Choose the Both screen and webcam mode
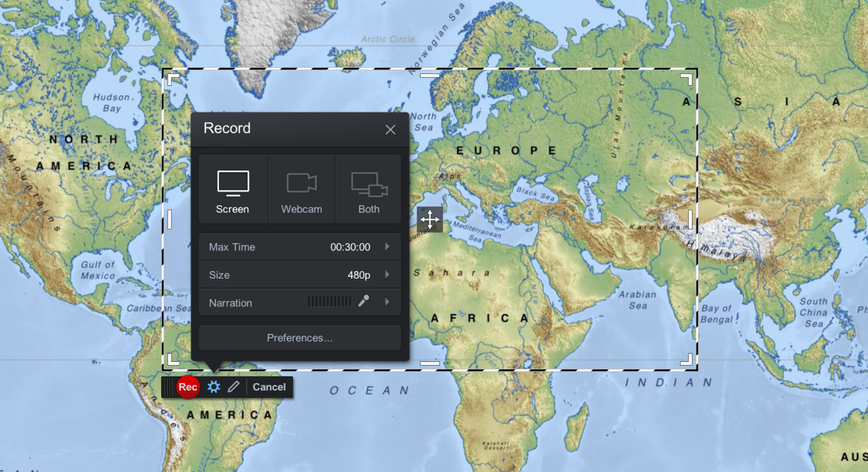This screenshot has height=472, width=868. (x=368, y=189)
